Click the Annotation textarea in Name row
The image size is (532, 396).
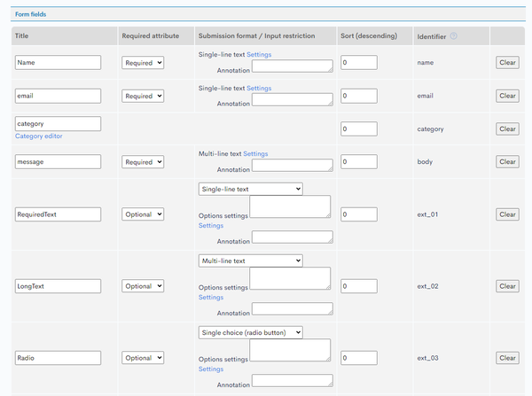[x=293, y=66]
